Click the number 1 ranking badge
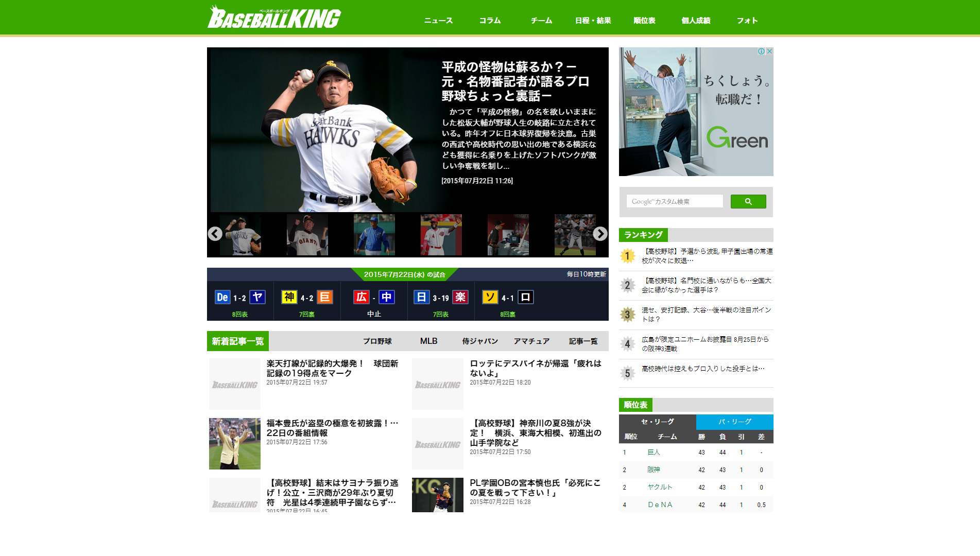 [x=627, y=256]
